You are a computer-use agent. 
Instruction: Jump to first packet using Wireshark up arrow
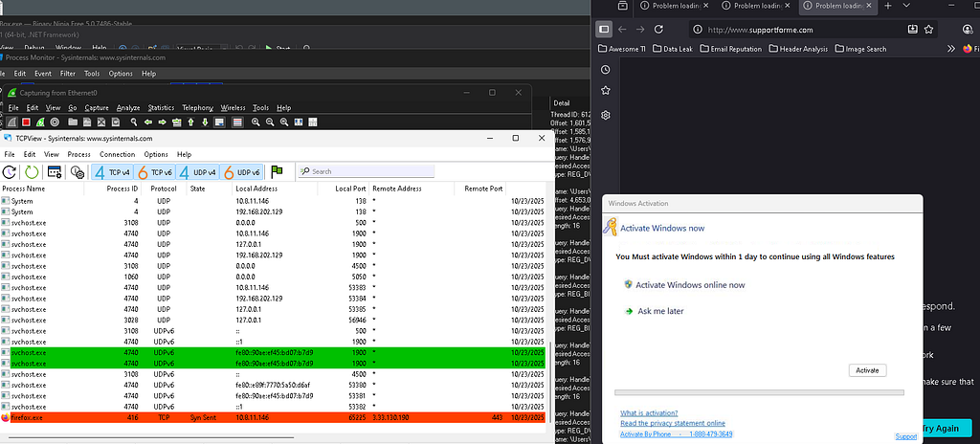(190, 122)
